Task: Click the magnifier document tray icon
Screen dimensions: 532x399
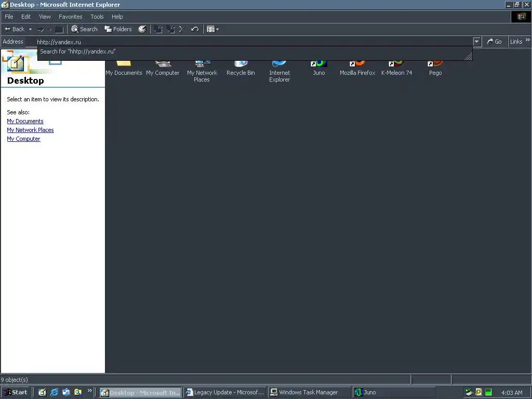Action: click(x=478, y=392)
